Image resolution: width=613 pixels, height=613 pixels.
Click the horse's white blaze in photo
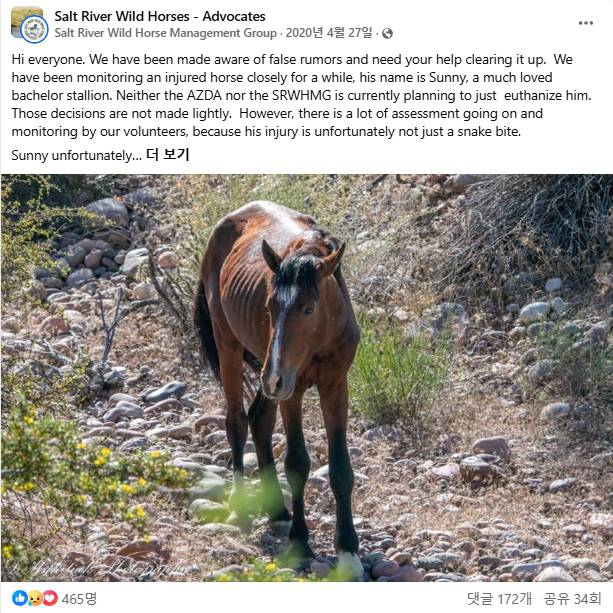(281, 328)
